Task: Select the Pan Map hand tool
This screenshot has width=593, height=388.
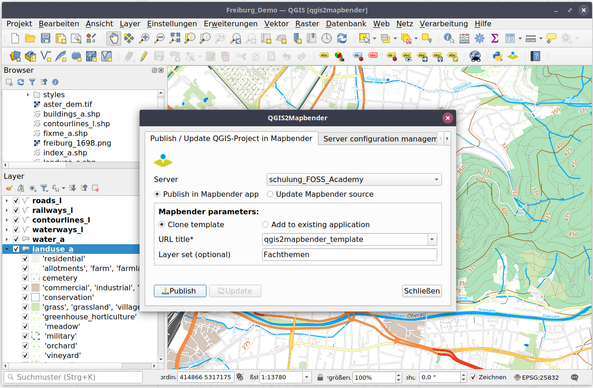Action: tap(113, 38)
